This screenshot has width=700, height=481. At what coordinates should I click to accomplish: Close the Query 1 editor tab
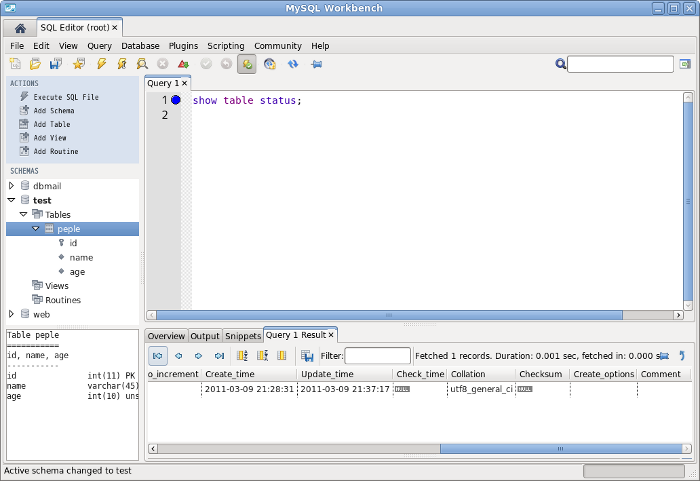[x=184, y=84]
